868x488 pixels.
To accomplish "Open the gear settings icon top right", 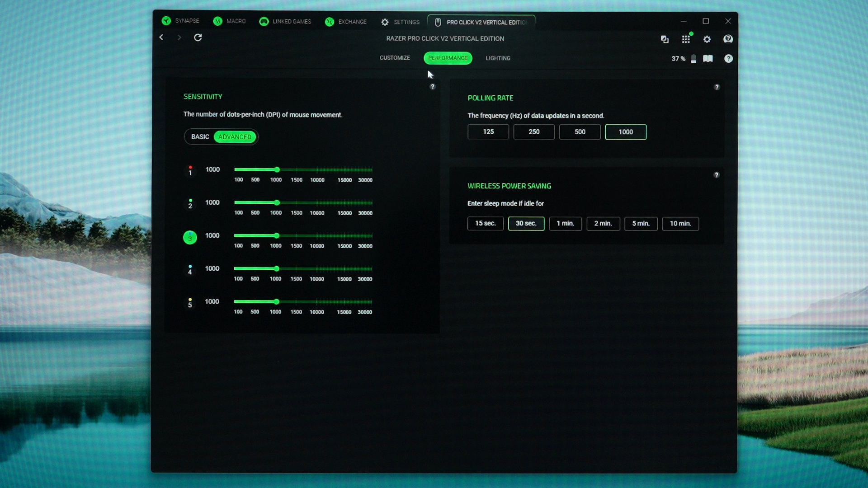I will [x=707, y=39].
